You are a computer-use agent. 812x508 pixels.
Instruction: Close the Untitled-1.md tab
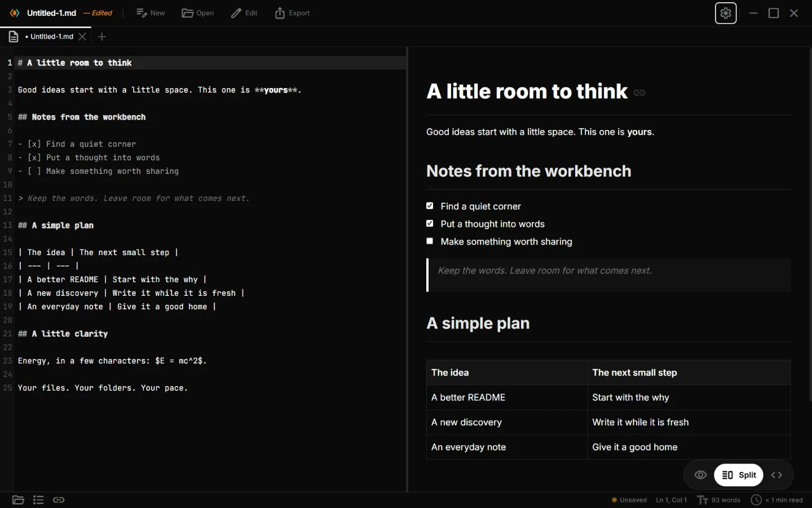pyautogui.click(x=82, y=37)
